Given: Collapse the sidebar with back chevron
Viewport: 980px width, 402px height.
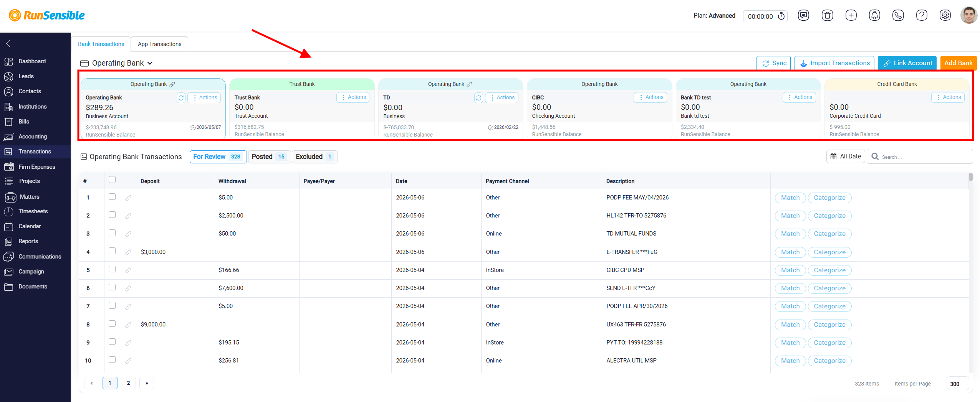Looking at the screenshot, I should pyautogui.click(x=8, y=43).
